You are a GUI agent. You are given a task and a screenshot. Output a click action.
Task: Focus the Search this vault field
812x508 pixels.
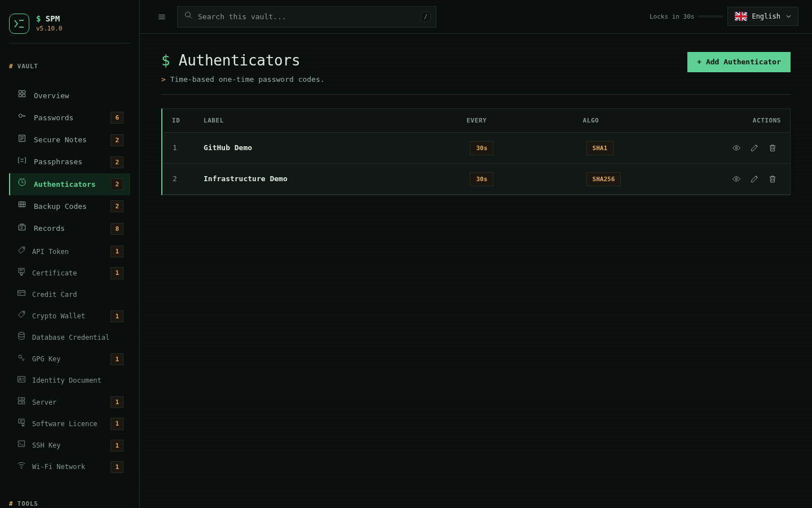[307, 17]
